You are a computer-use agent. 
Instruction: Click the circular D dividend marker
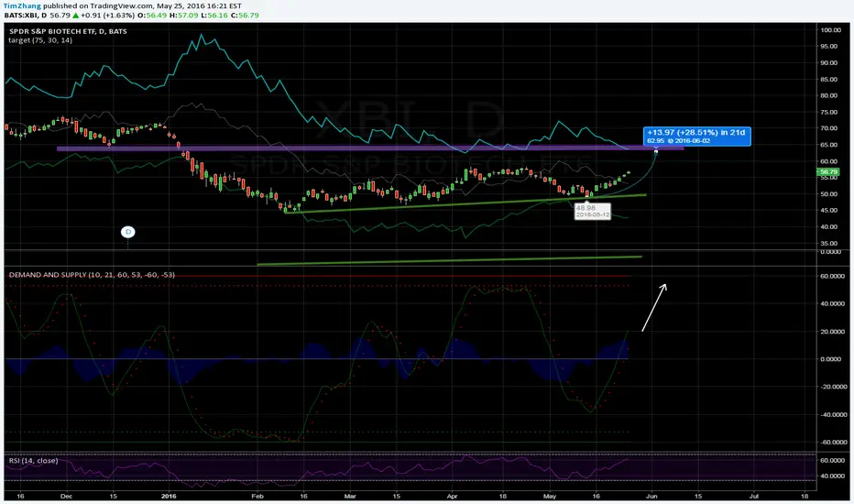128,232
